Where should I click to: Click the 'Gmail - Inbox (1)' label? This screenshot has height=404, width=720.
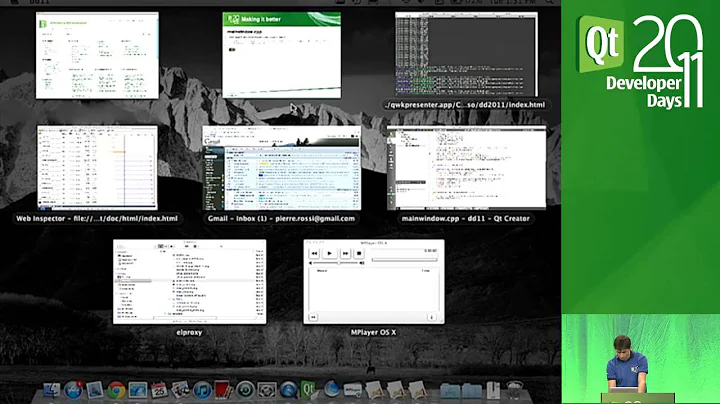click(281, 219)
